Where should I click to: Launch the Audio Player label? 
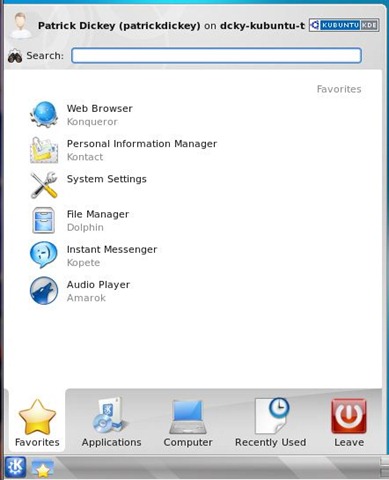coord(98,285)
